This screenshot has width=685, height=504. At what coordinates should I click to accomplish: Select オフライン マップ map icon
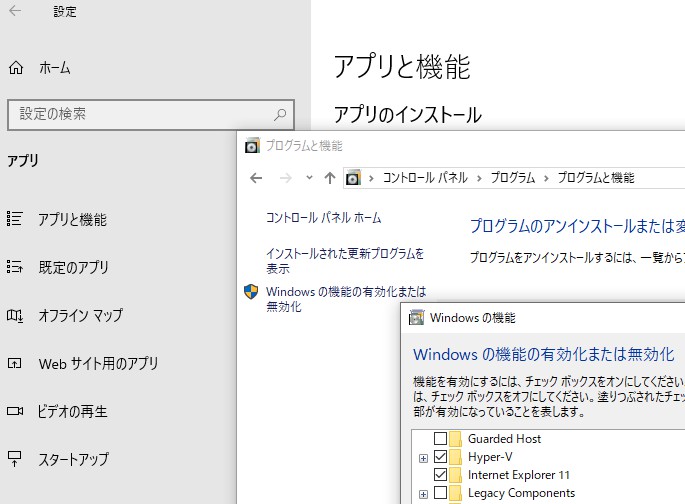[x=14, y=315]
